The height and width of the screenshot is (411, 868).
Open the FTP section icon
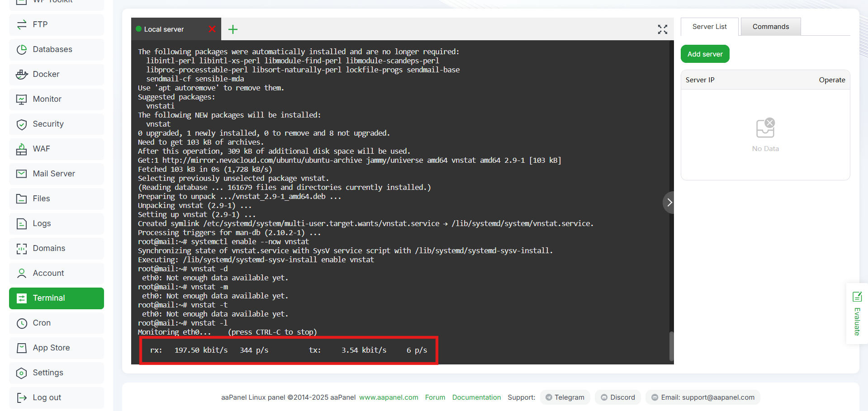click(22, 24)
